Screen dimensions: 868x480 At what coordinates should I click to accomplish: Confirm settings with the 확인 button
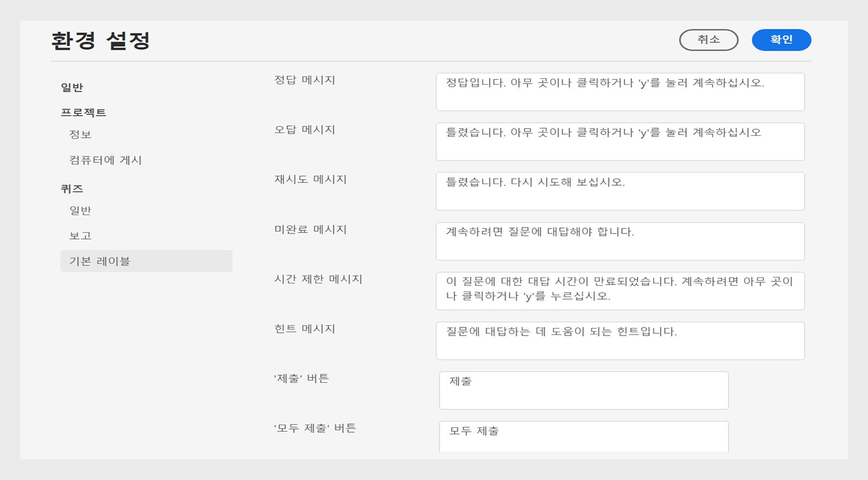click(x=781, y=40)
